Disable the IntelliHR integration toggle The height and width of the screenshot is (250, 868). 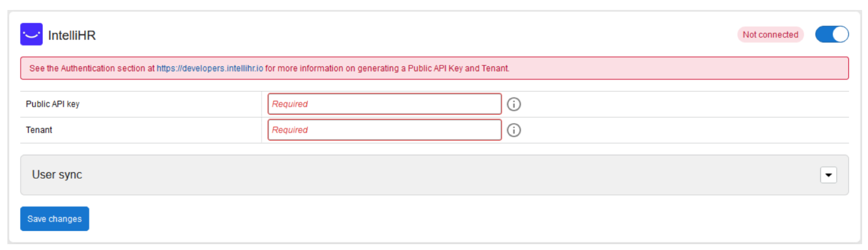click(x=832, y=35)
